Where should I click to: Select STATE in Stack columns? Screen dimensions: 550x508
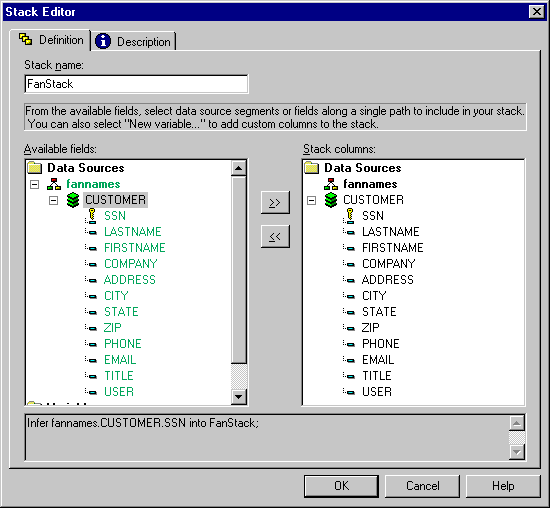pyautogui.click(x=379, y=312)
